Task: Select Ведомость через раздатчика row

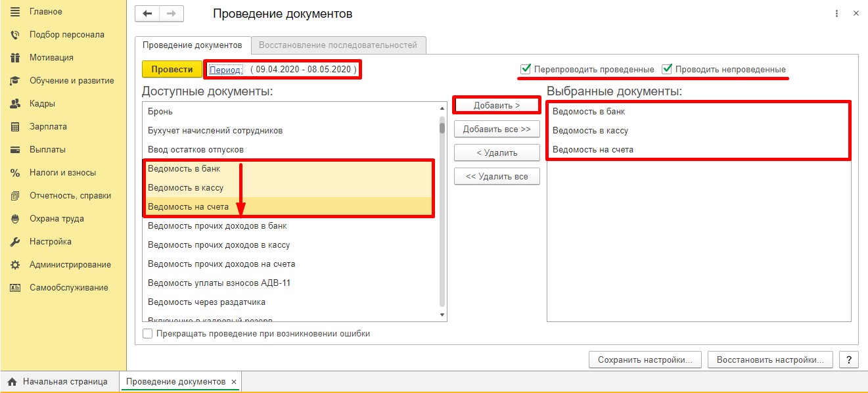Action: [290, 302]
